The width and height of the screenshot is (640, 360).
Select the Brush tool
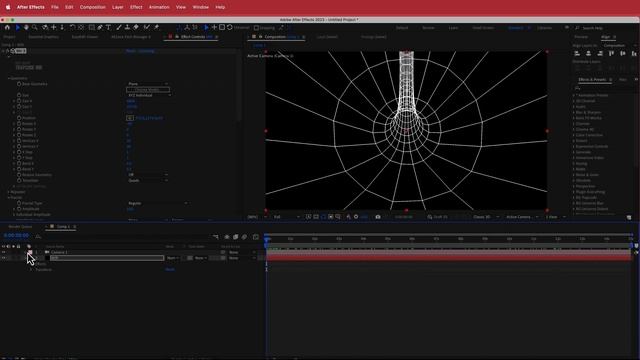click(119, 27)
